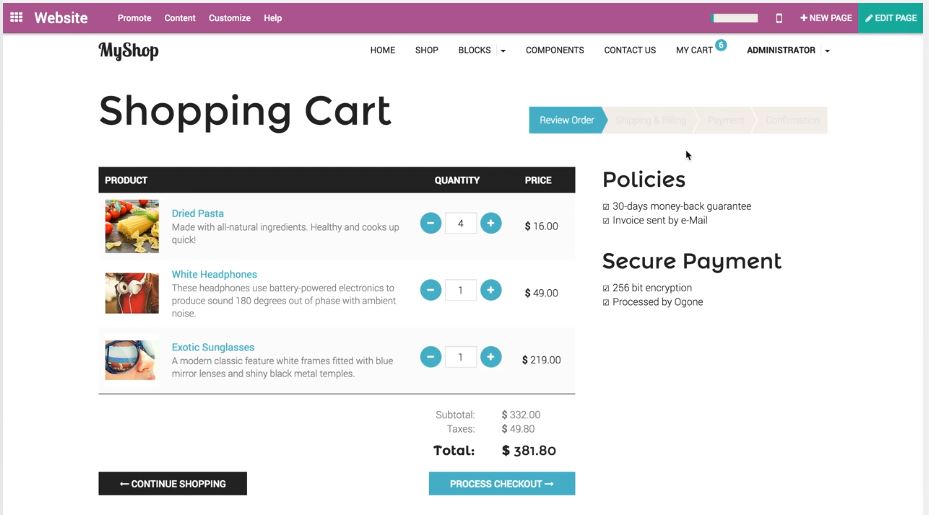Open the apps grid menu

pyautogui.click(x=16, y=18)
